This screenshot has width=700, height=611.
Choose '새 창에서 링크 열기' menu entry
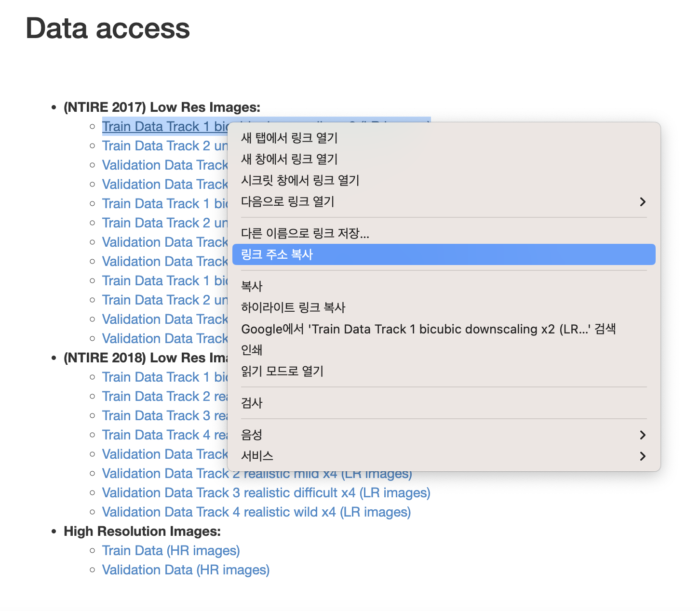444,159
